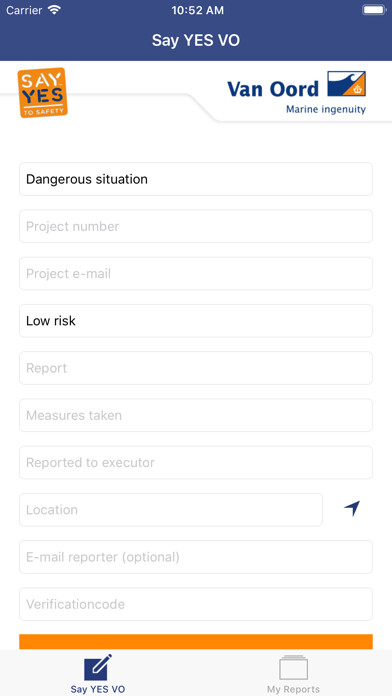The height and width of the screenshot is (696, 392).
Task: Tap the Van Oord flag emblem
Action: point(346,83)
